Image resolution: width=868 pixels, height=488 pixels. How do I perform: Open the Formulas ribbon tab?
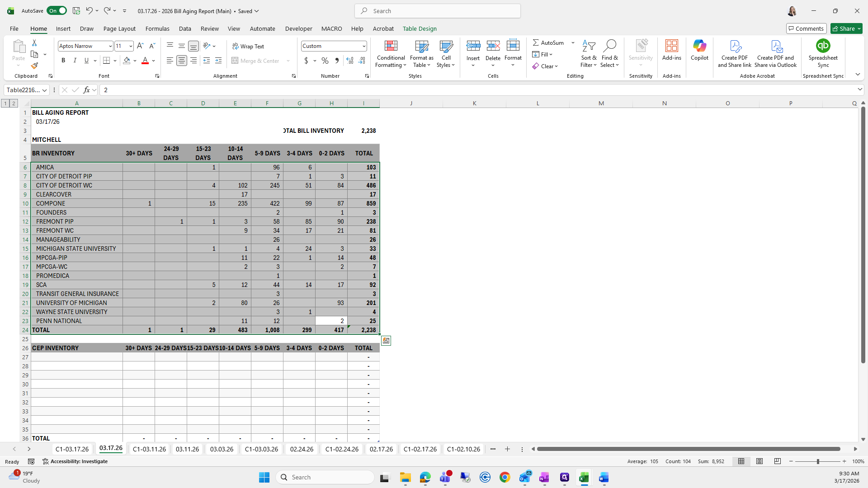coord(157,28)
